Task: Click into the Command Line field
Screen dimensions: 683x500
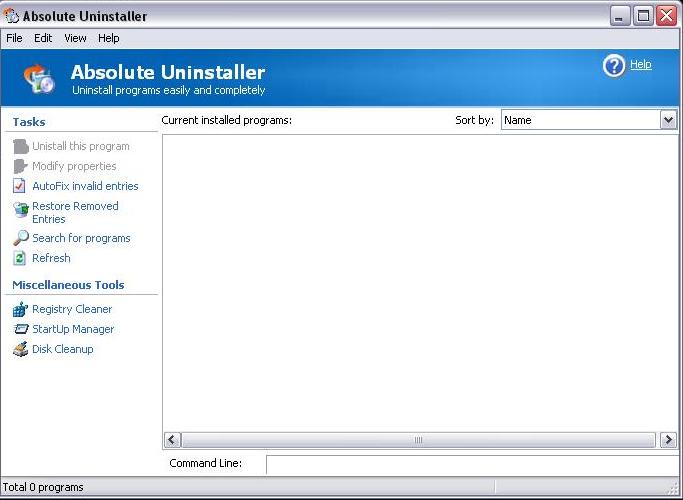Action: point(473,465)
